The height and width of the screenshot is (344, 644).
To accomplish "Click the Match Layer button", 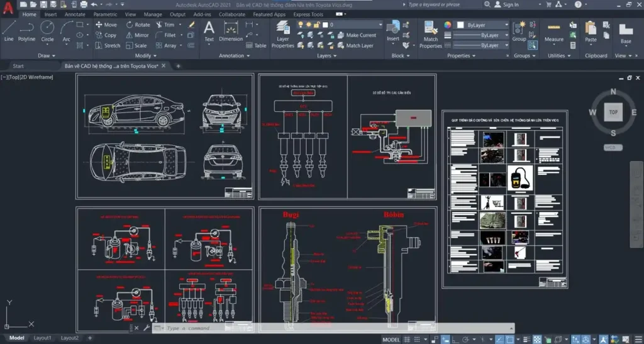I will [355, 45].
